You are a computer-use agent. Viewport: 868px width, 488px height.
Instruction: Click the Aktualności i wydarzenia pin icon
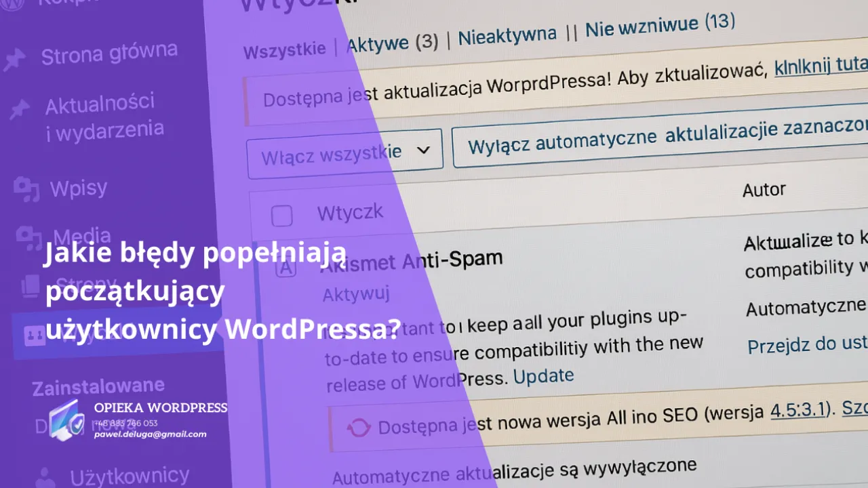point(20,108)
